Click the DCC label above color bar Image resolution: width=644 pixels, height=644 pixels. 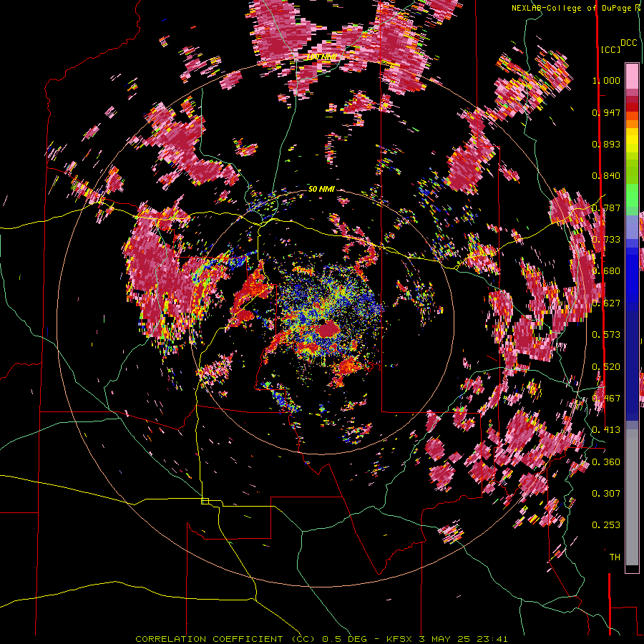coord(628,43)
